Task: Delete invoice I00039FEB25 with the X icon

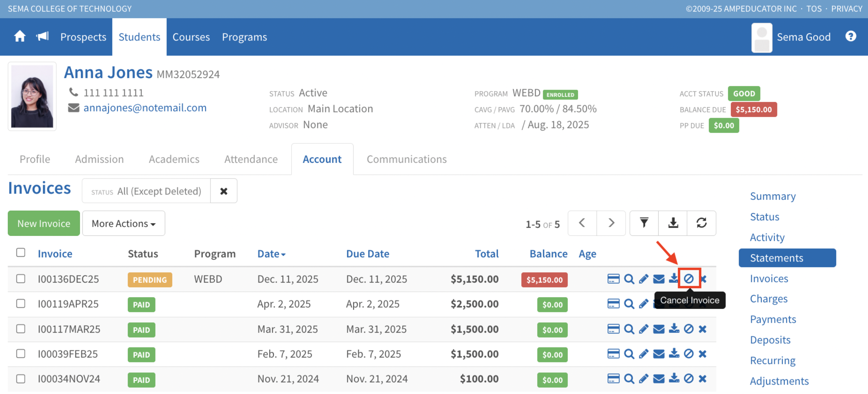Action: 702,354
